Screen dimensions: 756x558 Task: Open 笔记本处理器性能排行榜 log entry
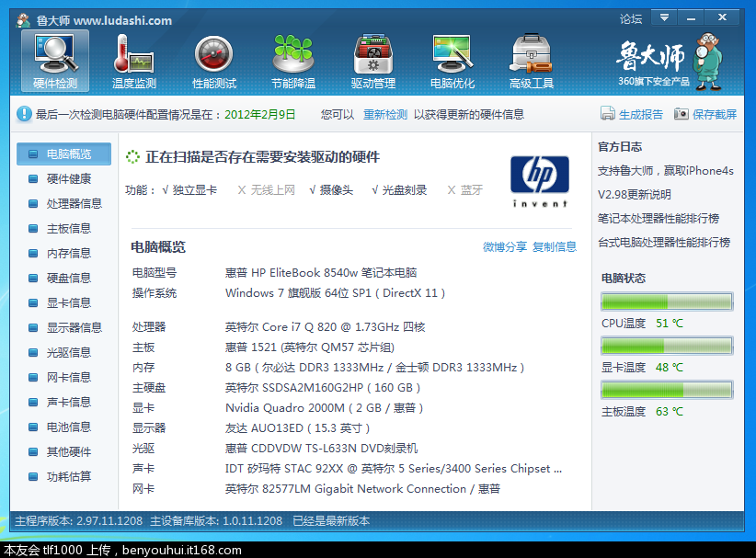click(659, 218)
